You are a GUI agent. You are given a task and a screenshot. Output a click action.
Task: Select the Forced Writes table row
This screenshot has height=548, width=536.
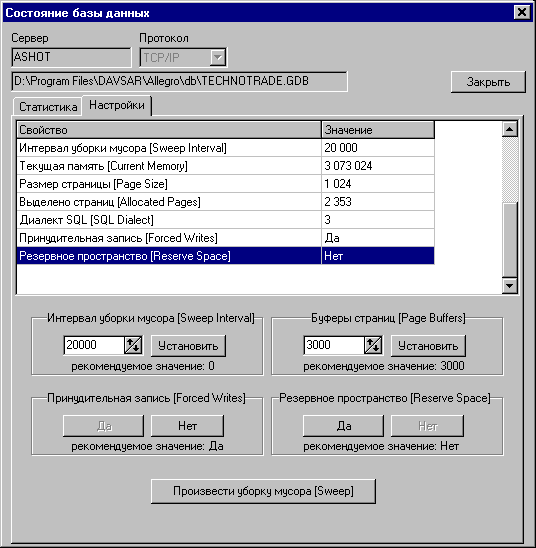[226, 238]
